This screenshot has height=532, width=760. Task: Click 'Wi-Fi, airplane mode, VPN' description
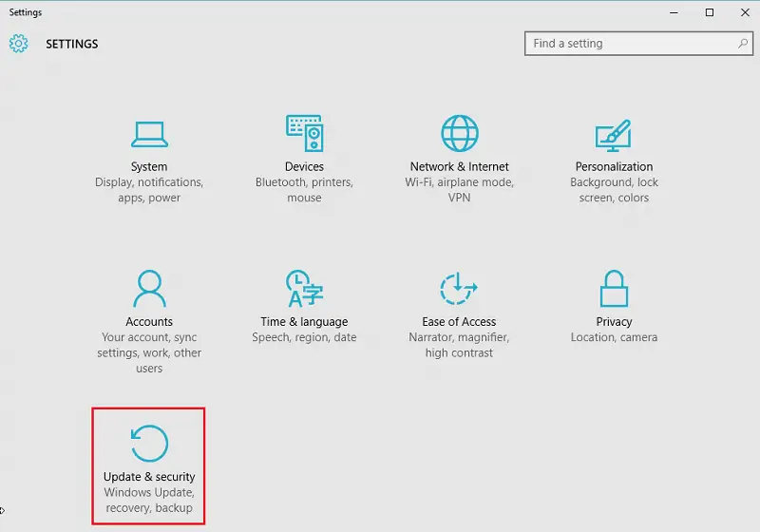coord(459,190)
